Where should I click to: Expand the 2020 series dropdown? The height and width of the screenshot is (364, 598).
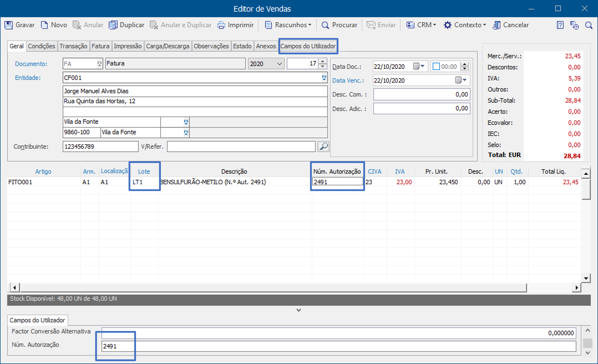pyautogui.click(x=279, y=64)
